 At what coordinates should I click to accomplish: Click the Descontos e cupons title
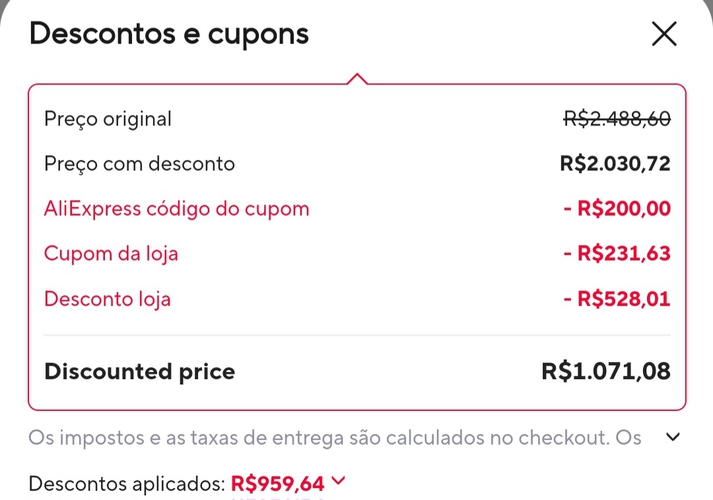pos(169,34)
